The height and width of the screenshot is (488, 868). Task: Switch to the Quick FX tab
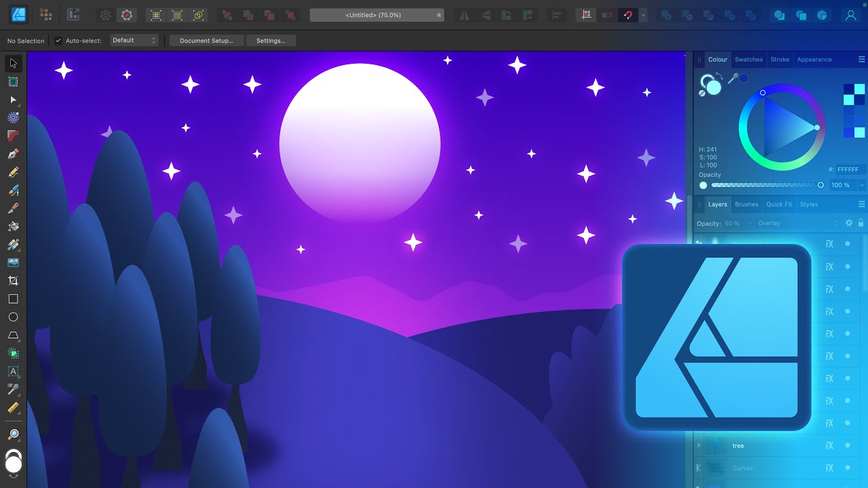pyautogui.click(x=778, y=204)
